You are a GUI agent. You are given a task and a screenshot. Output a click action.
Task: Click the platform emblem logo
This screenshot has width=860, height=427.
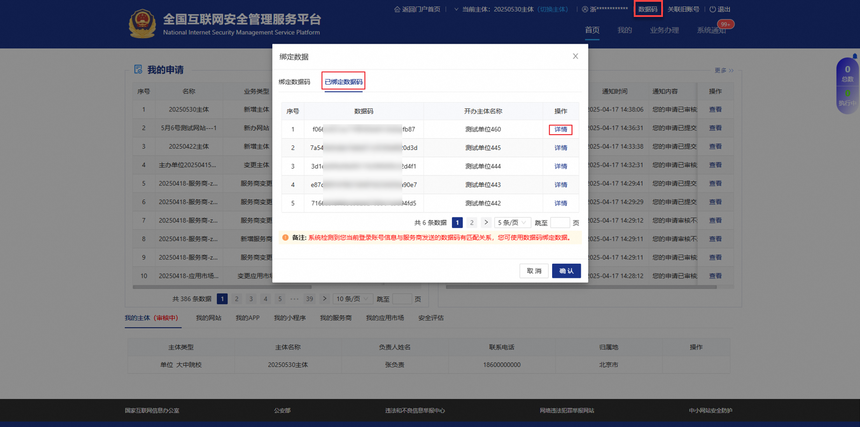tap(144, 23)
